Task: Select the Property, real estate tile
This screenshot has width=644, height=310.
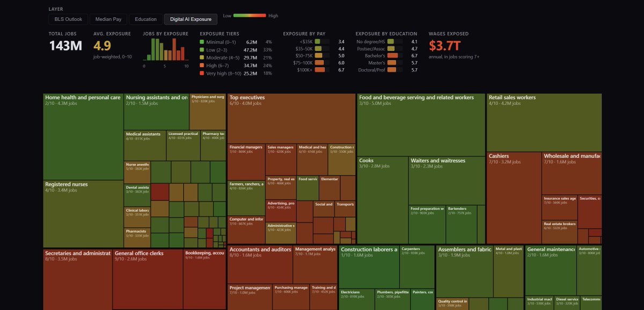Action: coord(281,188)
